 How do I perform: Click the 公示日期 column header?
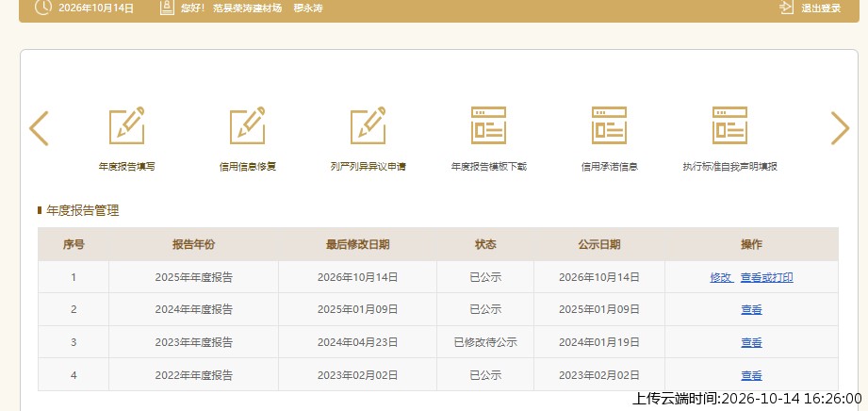(599, 244)
